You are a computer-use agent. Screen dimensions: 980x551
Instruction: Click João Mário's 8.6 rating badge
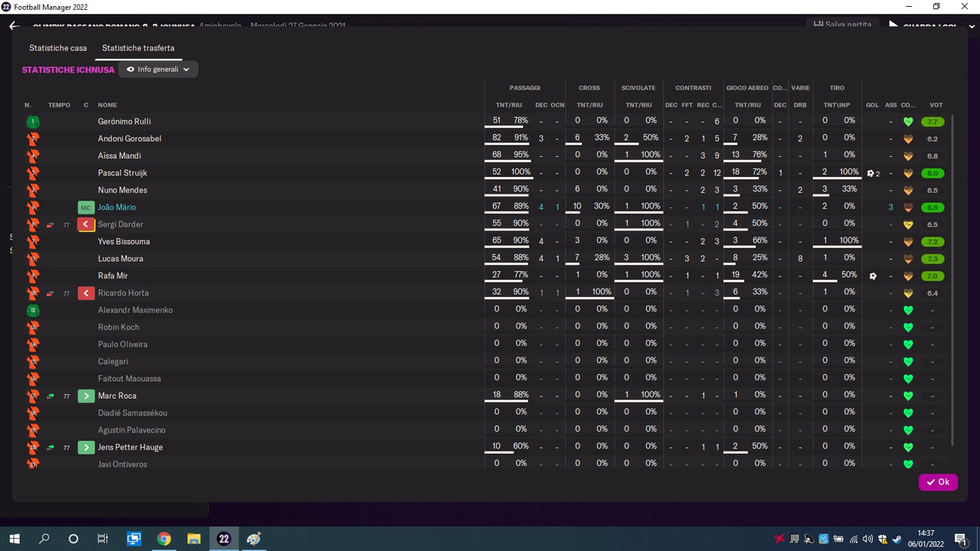(933, 207)
